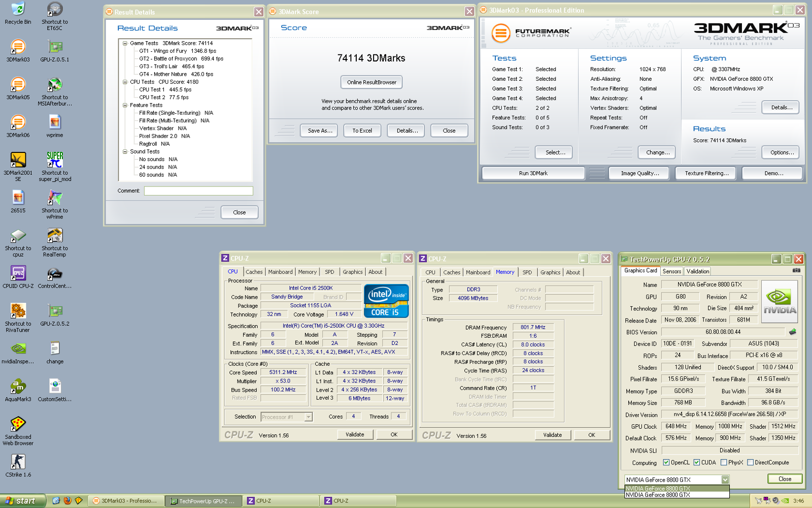Switch to 3DMark03 - Professional taskbar button

pos(125,501)
